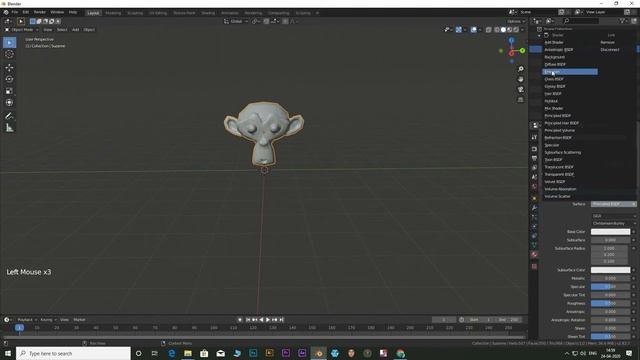Image resolution: width=640 pixels, height=360 pixels.
Task: Click the timeline play button
Action: click(x=268, y=320)
